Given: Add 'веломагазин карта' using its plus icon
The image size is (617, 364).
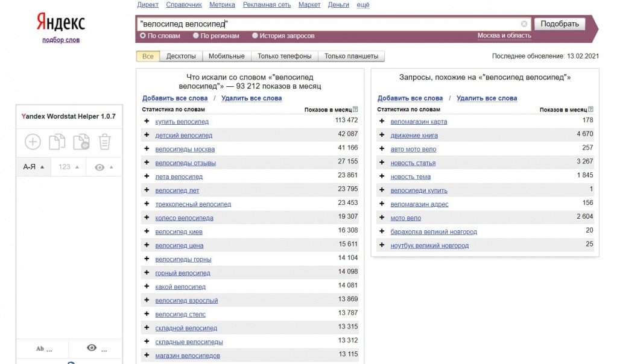Looking at the screenshot, I should coord(382,121).
